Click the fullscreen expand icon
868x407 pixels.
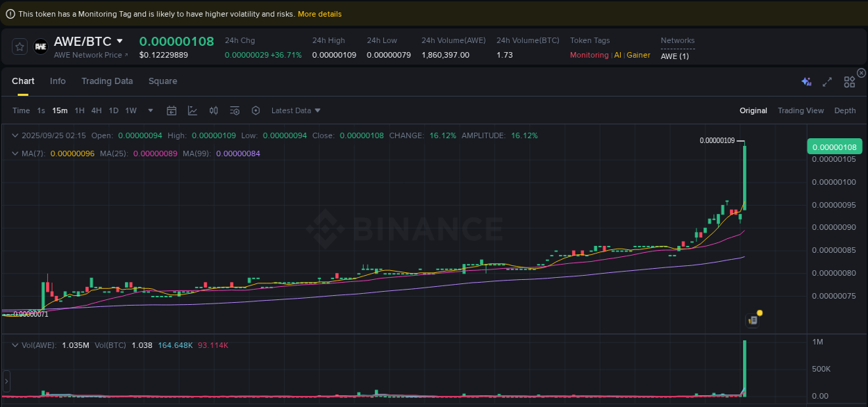(x=827, y=82)
